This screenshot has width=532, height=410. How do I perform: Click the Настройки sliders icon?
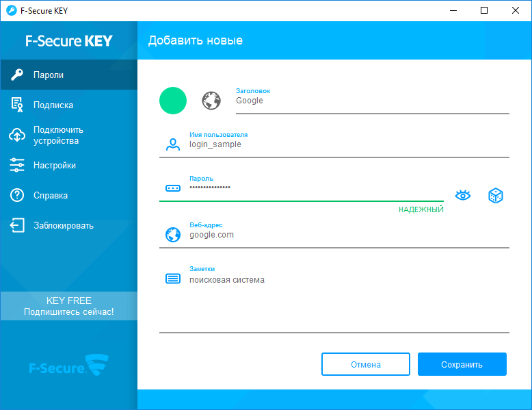coord(17,165)
